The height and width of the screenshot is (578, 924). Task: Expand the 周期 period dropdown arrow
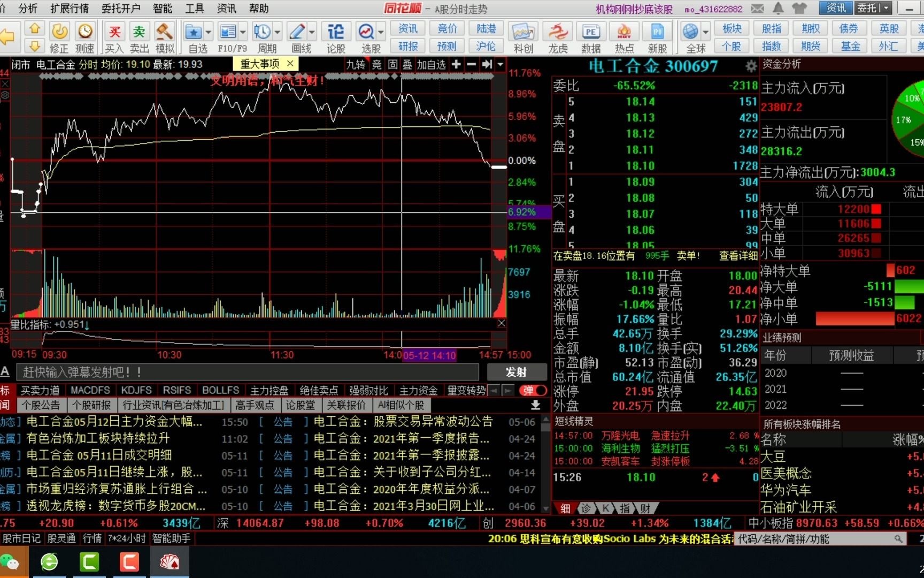pyautogui.click(x=277, y=32)
